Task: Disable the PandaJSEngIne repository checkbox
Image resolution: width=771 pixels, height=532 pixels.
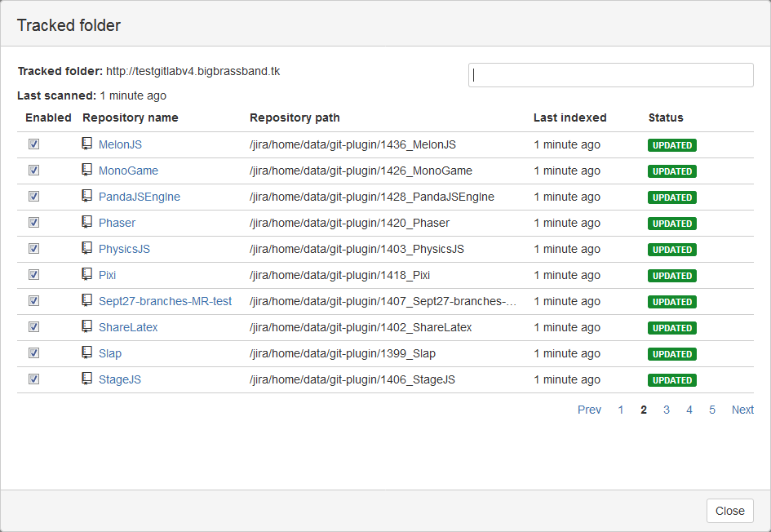Action: [34, 196]
